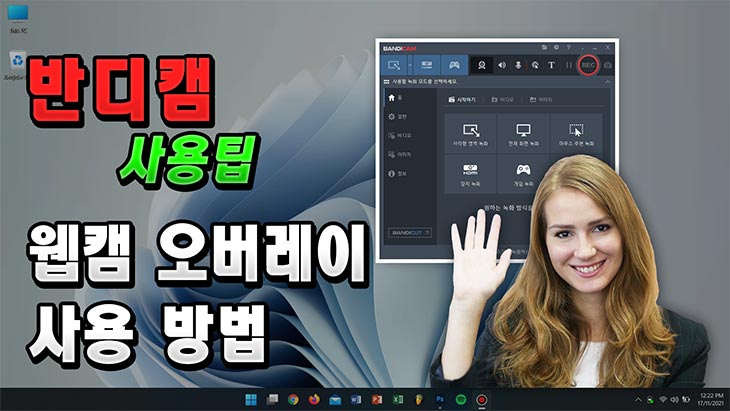Open the recording mode dropdown arrow
The width and height of the screenshot is (730, 411).
pyautogui.click(x=409, y=65)
